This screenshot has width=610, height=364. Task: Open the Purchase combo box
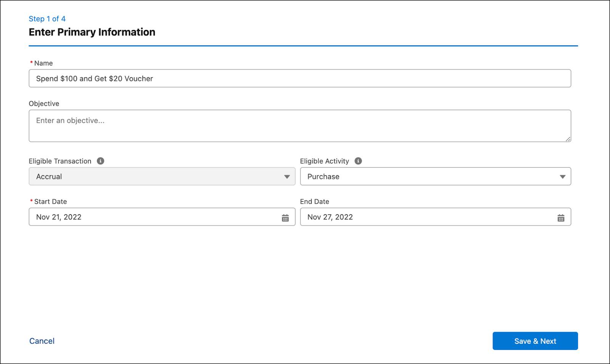pyautogui.click(x=435, y=176)
